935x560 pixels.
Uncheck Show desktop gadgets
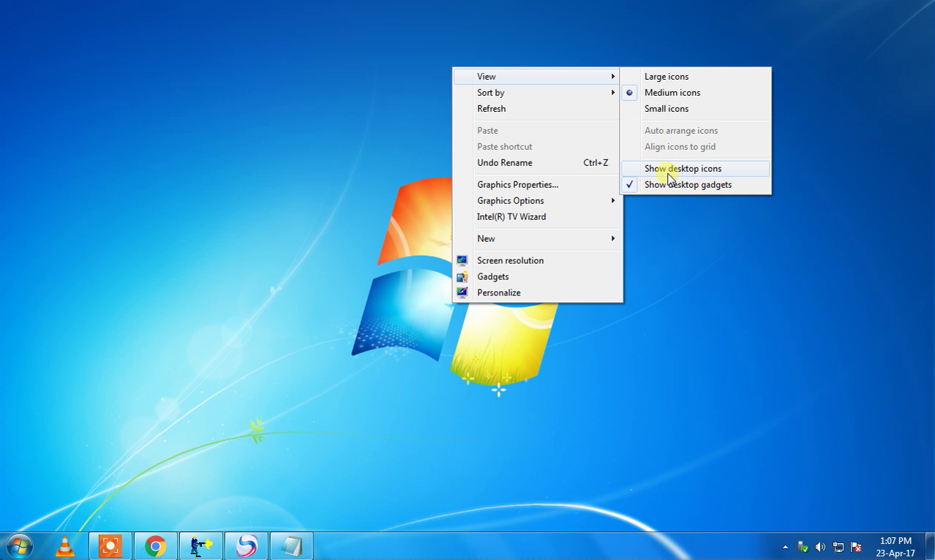688,184
